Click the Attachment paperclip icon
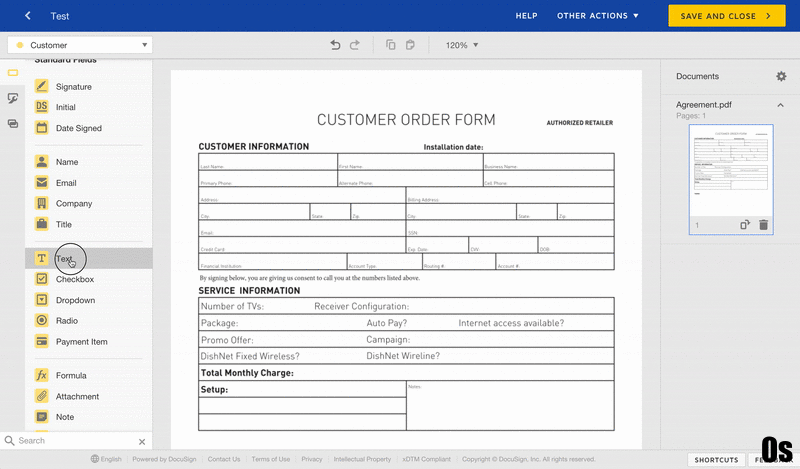Screen dimensions: 800x469 click(x=42, y=396)
